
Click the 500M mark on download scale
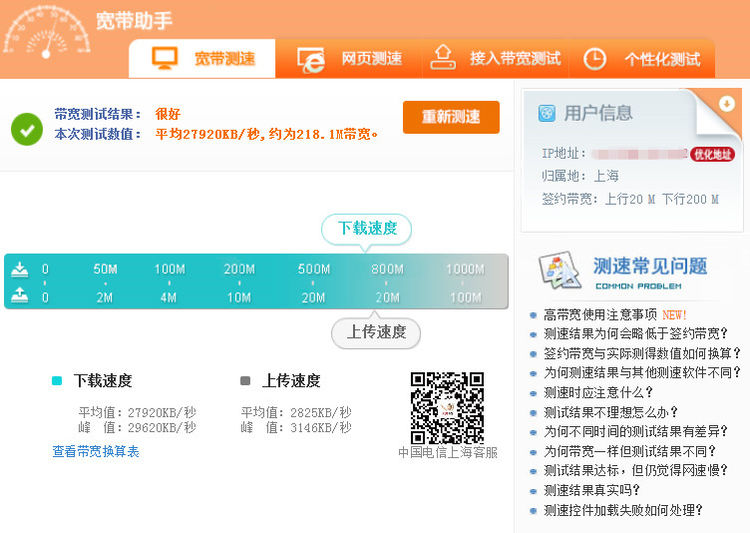coord(314,269)
